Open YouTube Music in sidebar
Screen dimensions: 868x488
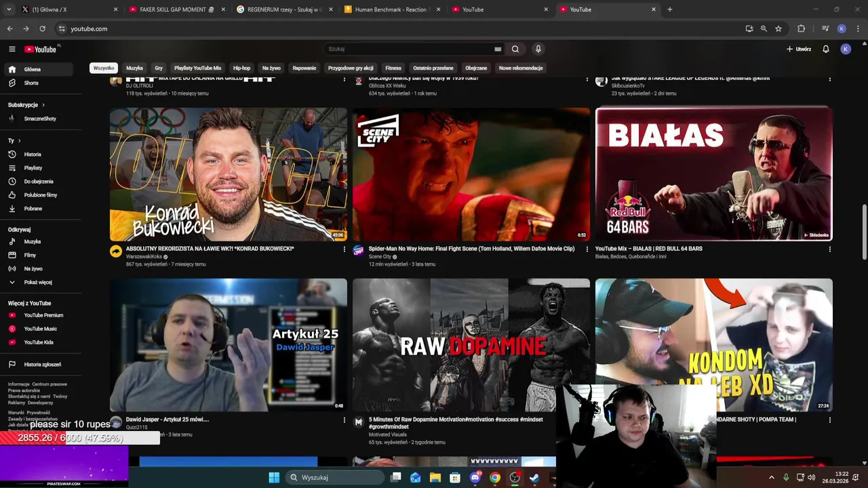tap(41, 329)
